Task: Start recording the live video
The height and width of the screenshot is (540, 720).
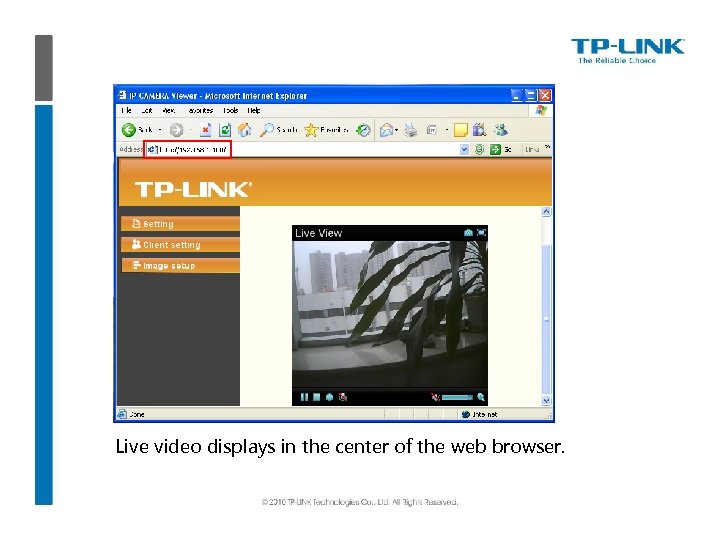Action: tap(329, 397)
